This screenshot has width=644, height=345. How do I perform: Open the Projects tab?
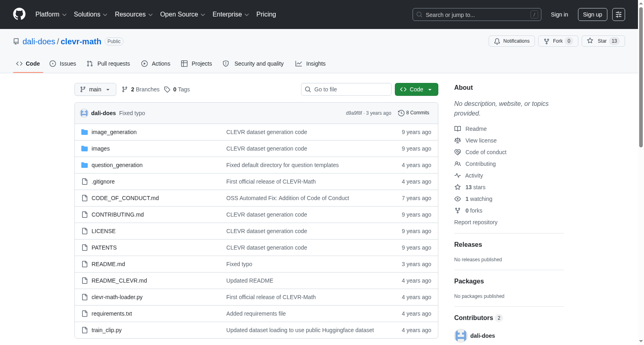196,64
